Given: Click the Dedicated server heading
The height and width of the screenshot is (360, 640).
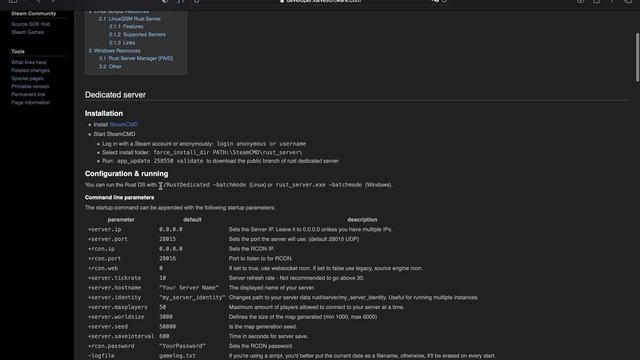Looking at the screenshot, I should tap(115, 95).
